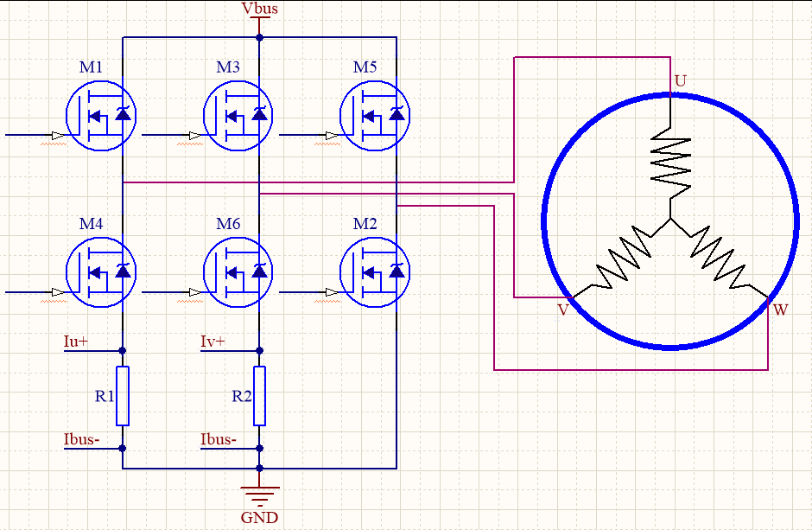
Task: Select the motor's star neutral point
Action: coord(670,218)
